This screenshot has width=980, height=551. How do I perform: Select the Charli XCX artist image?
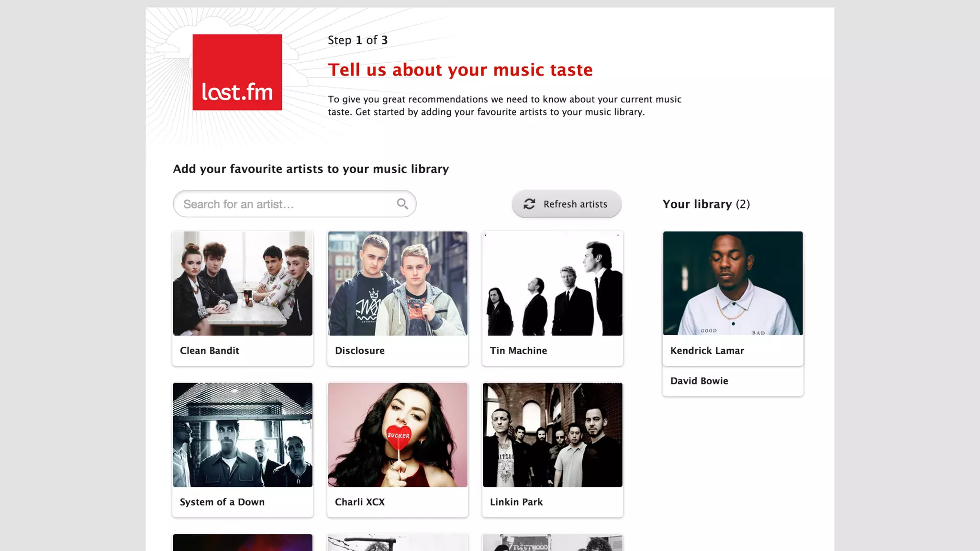coord(397,434)
